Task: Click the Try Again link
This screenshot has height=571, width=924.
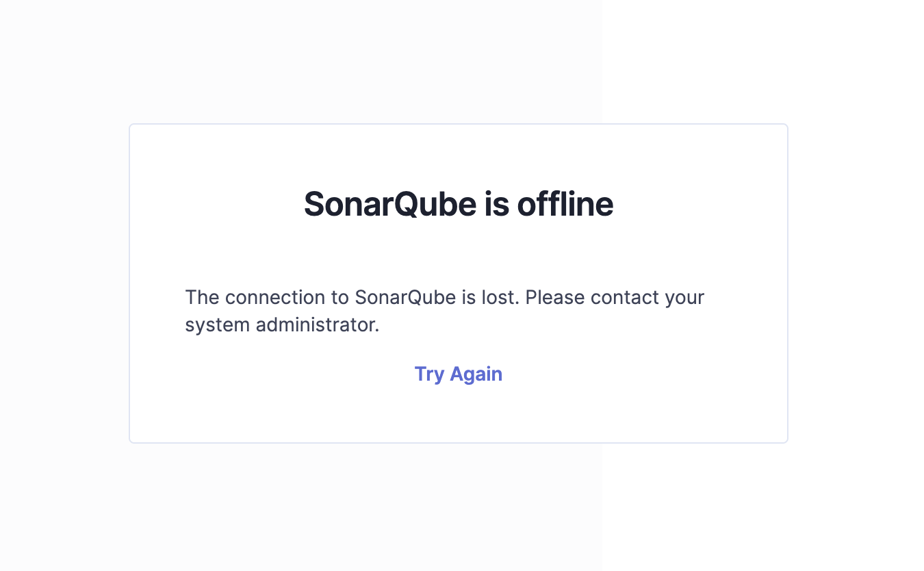Action: point(458,374)
